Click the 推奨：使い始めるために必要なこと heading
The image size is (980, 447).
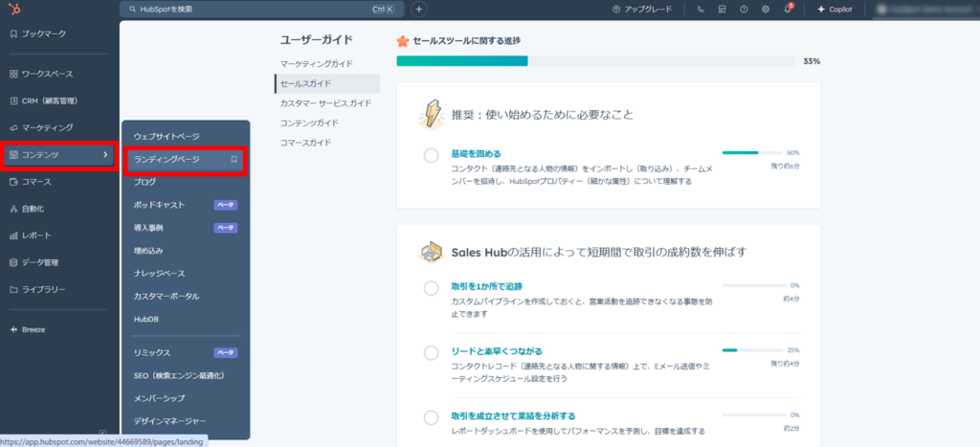[x=542, y=115]
